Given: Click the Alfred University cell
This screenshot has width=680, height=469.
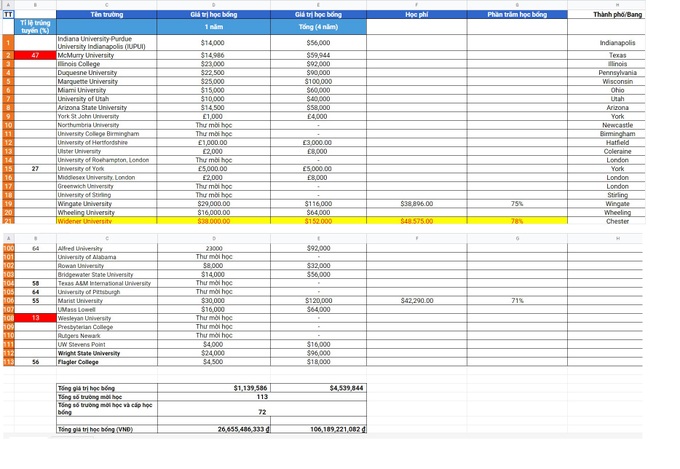Looking at the screenshot, I should coord(107,248).
